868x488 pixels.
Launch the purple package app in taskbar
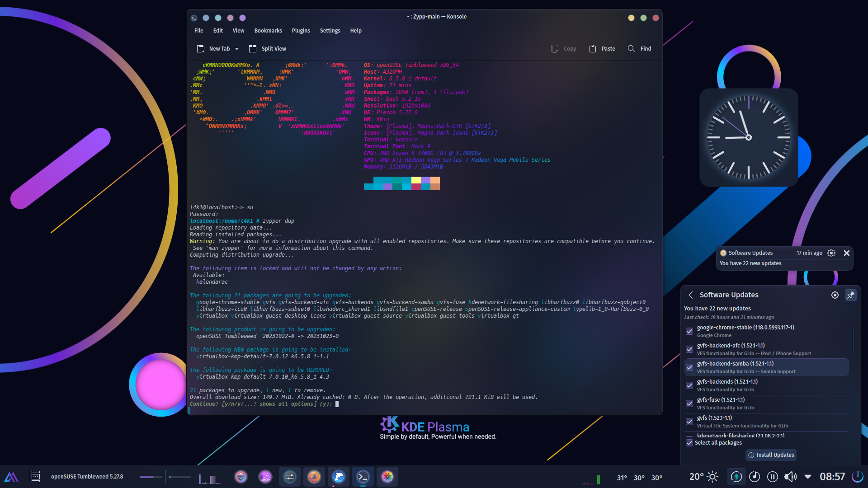(241, 477)
